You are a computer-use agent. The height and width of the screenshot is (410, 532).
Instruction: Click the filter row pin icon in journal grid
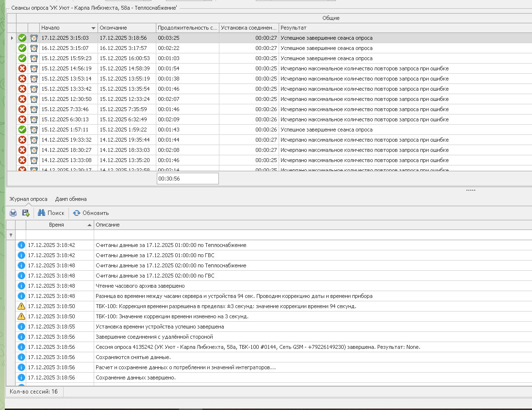point(11,235)
